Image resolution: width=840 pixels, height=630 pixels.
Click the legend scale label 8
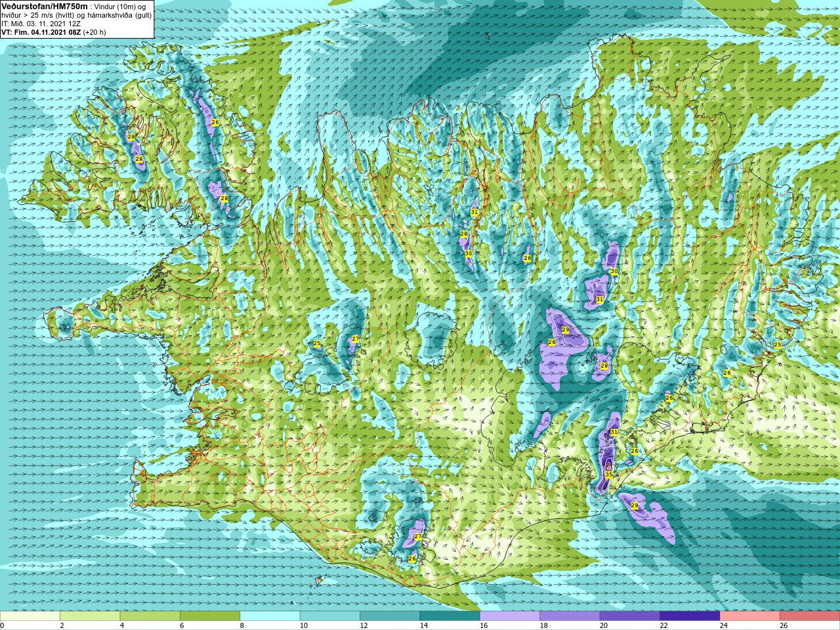coord(242,625)
